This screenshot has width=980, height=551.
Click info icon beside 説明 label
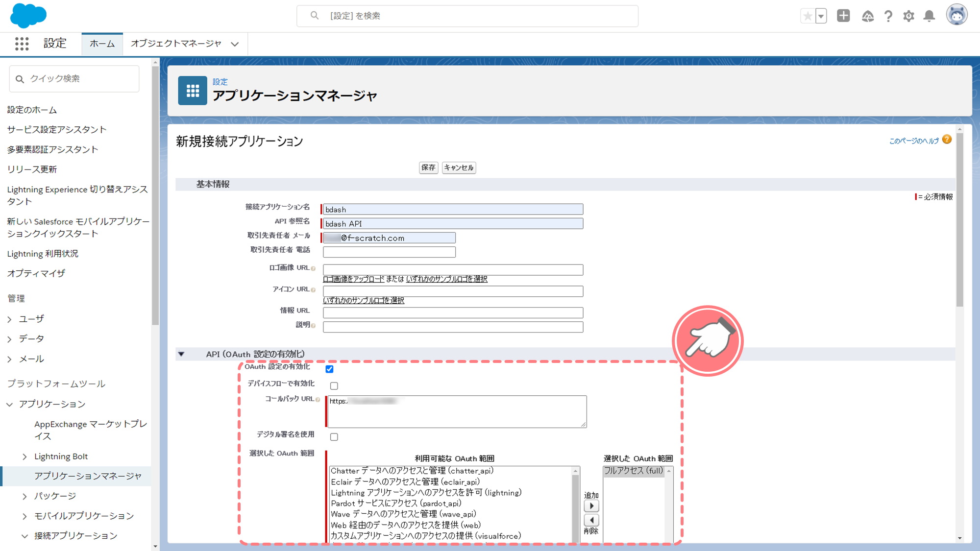click(x=314, y=326)
